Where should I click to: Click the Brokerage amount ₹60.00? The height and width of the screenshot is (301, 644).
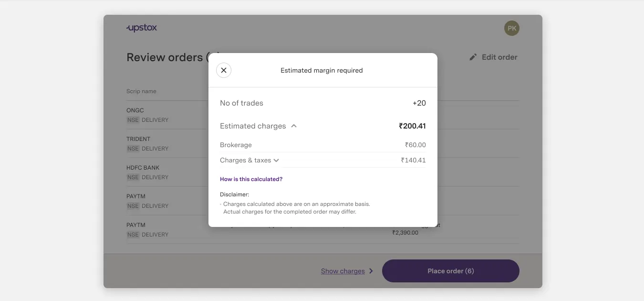(415, 145)
